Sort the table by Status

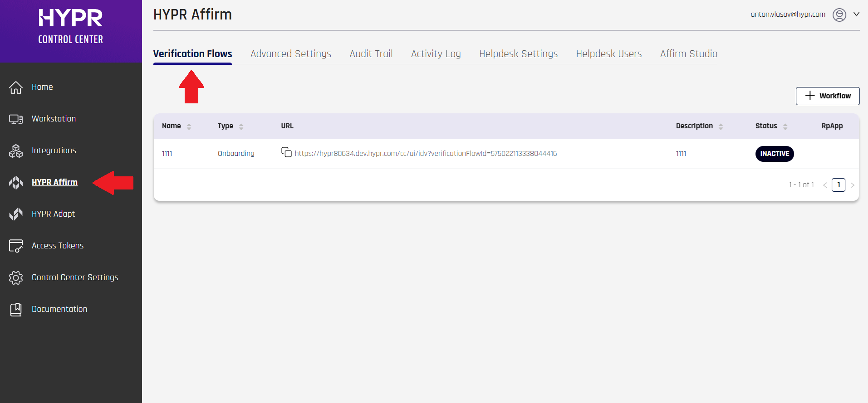click(x=785, y=126)
